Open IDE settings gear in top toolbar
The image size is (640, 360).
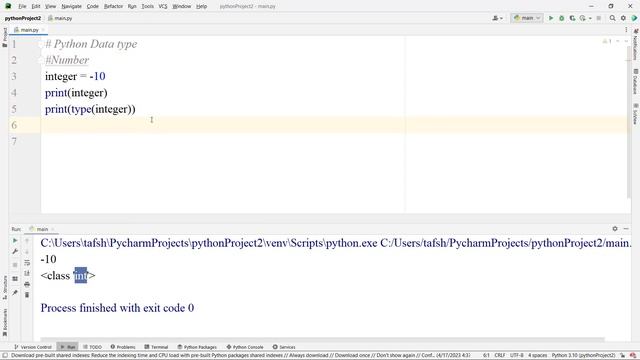pyautogui.click(x=623, y=18)
